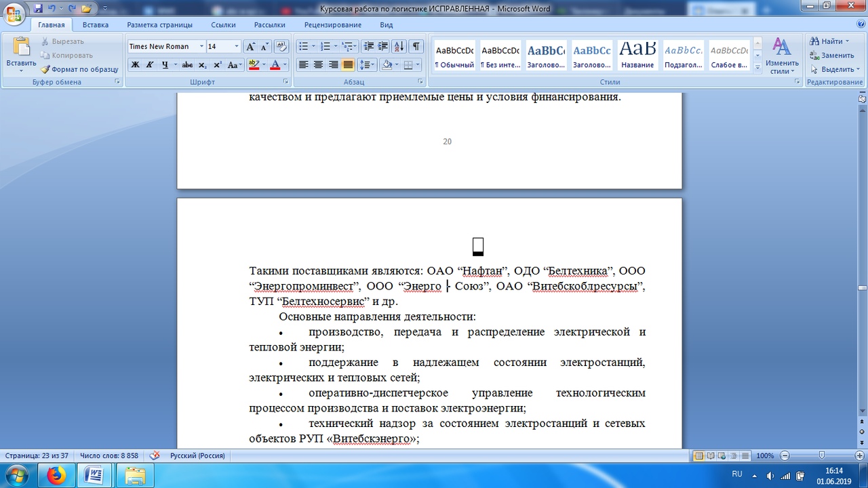This screenshot has width=868, height=488.
Task: Toggle underline (Ч)
Action: [165, 65]
